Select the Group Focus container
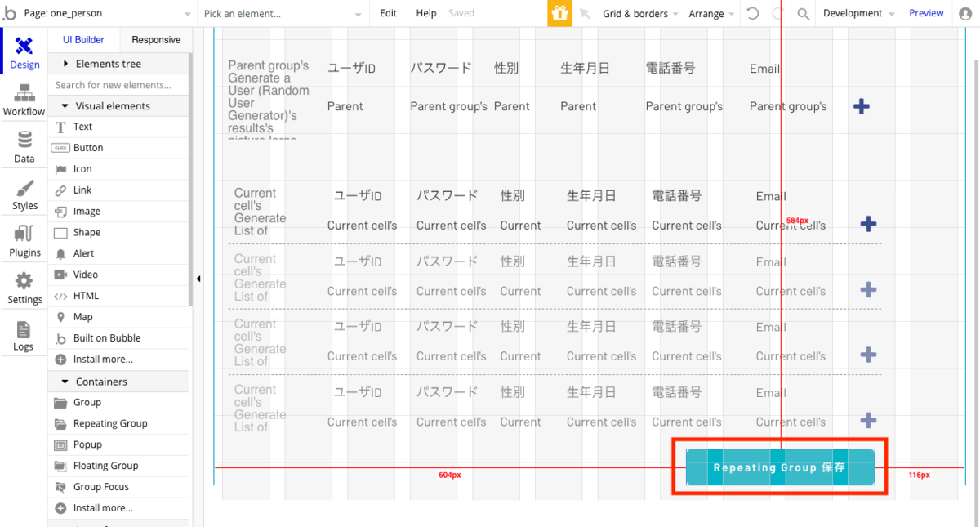The image size is (980, 527). (x=118, y=487)
